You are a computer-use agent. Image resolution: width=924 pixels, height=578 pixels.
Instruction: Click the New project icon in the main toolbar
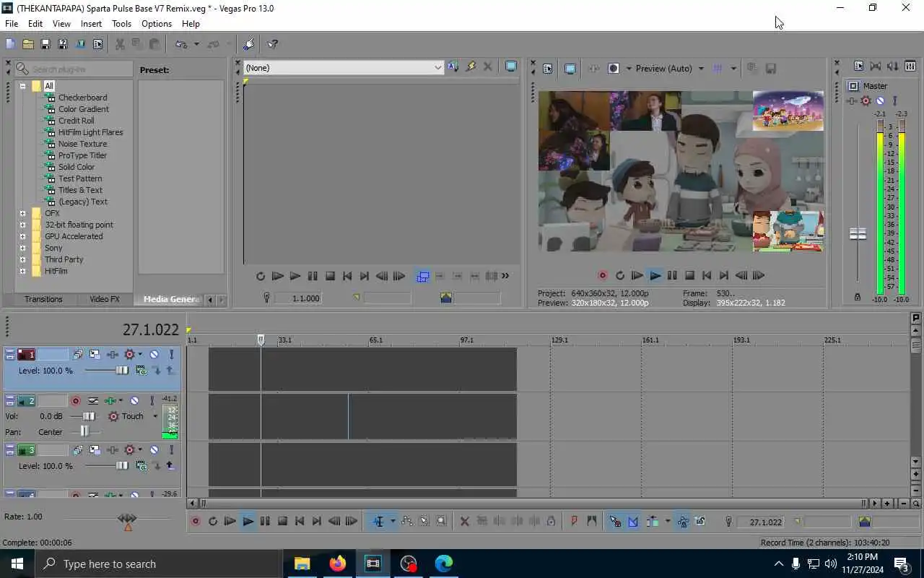coord(10,44)
